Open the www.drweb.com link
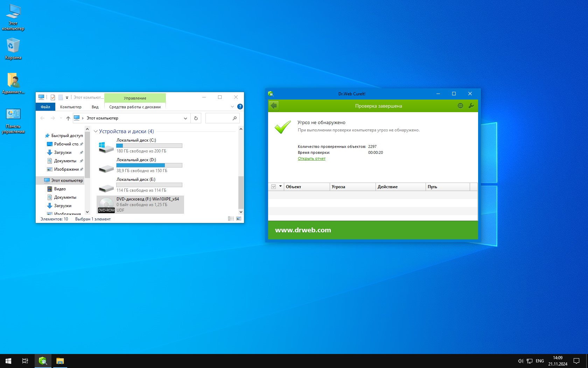The width and height of the screenshot is (588, 368). pyautogui.click(x=303, y=230)
